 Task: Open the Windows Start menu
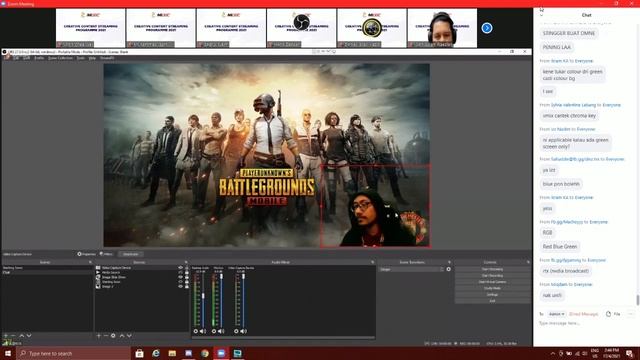coord(8,353)
